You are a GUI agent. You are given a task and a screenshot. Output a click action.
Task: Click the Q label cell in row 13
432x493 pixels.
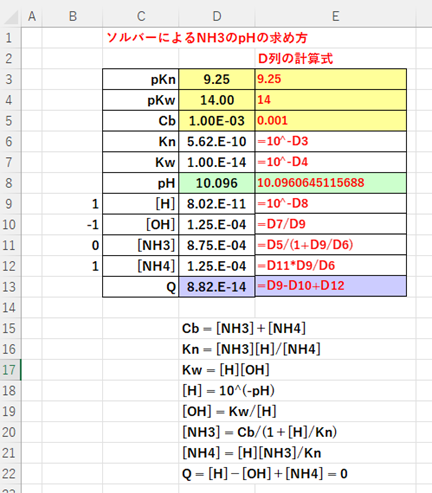(x=141, y=287)
